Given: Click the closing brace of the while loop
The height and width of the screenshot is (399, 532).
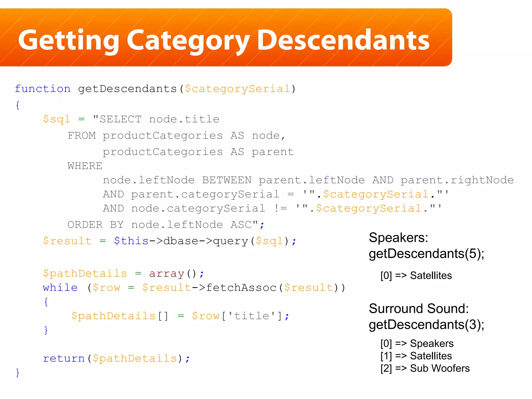Looking at the screenshot, I should (46, 330).
